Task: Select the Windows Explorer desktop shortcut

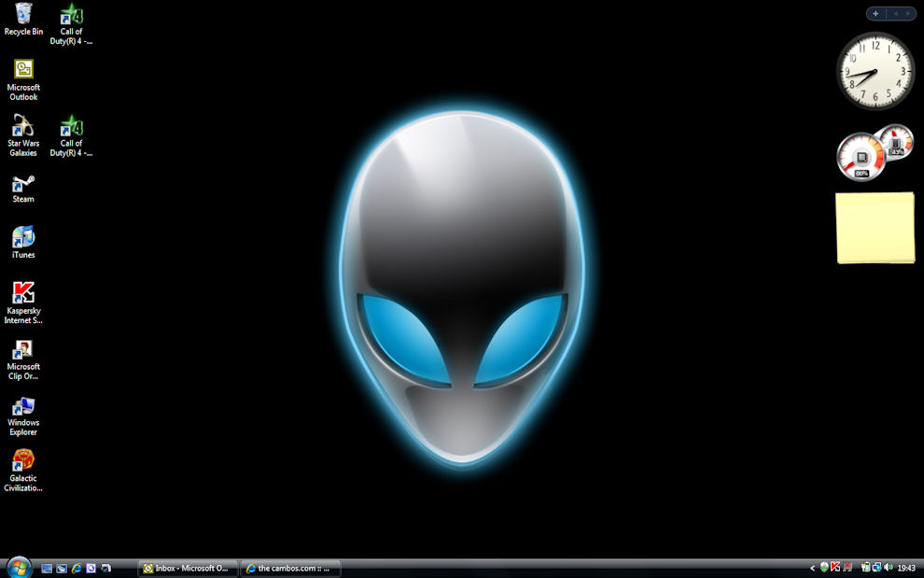Action: pos(23,416)
